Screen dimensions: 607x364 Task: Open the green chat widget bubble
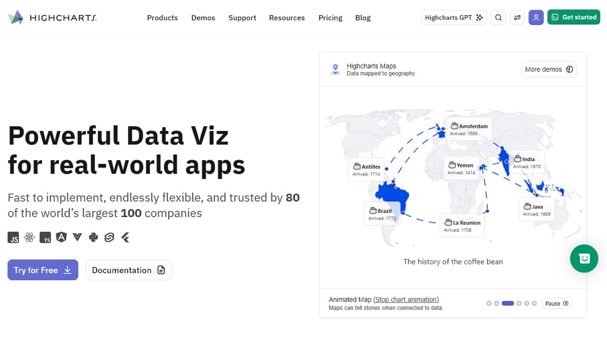coord(584,258)
